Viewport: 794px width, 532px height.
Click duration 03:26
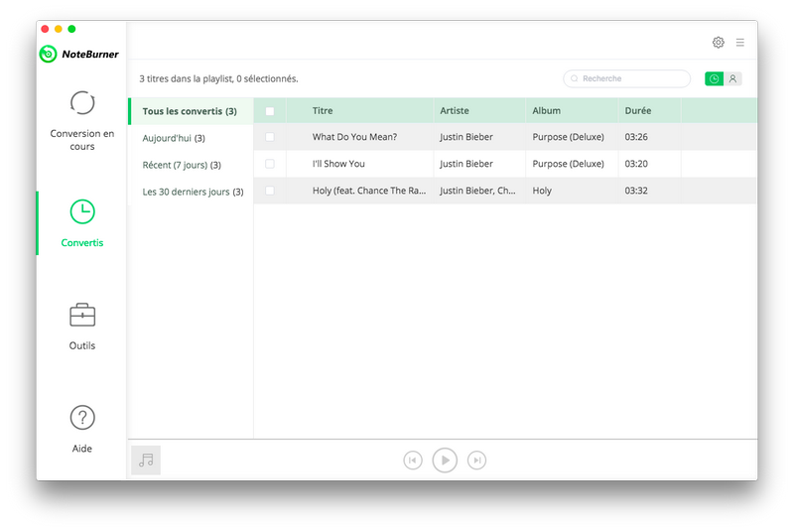636,137
